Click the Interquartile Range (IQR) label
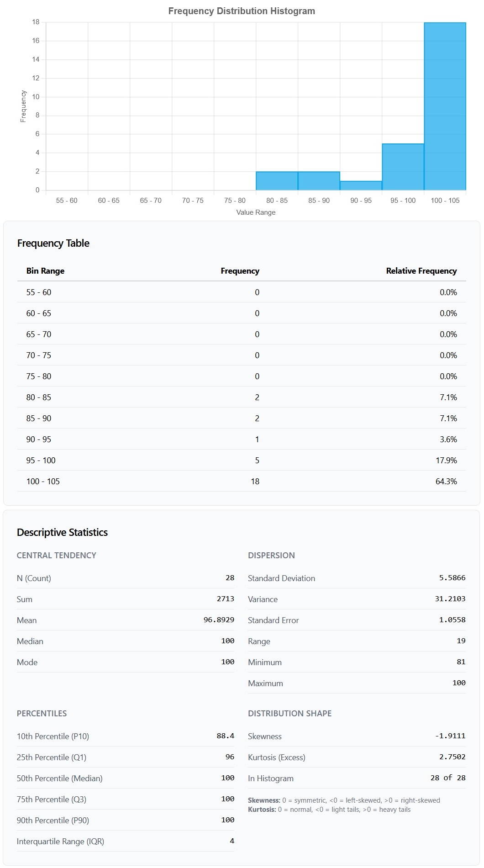Viewport: 484px width, 868px height. point(60,842)
